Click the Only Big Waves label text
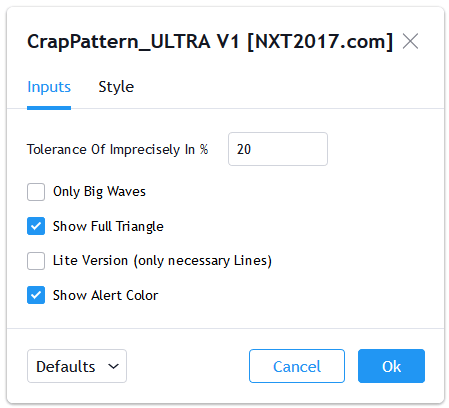The height and width of the screenshot is (408, 449). point(99,192)
